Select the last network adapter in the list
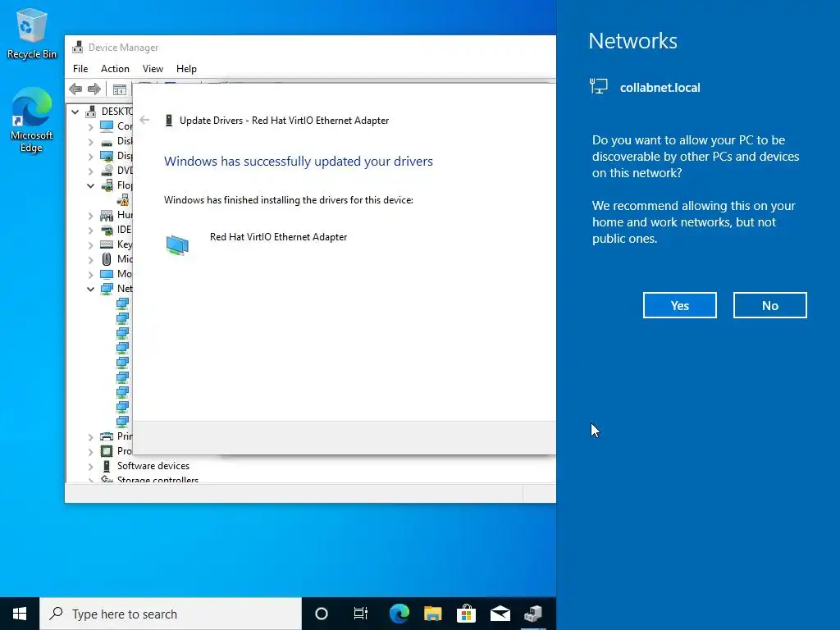Viewport: 840px width, 630px height. pos(123,422)
